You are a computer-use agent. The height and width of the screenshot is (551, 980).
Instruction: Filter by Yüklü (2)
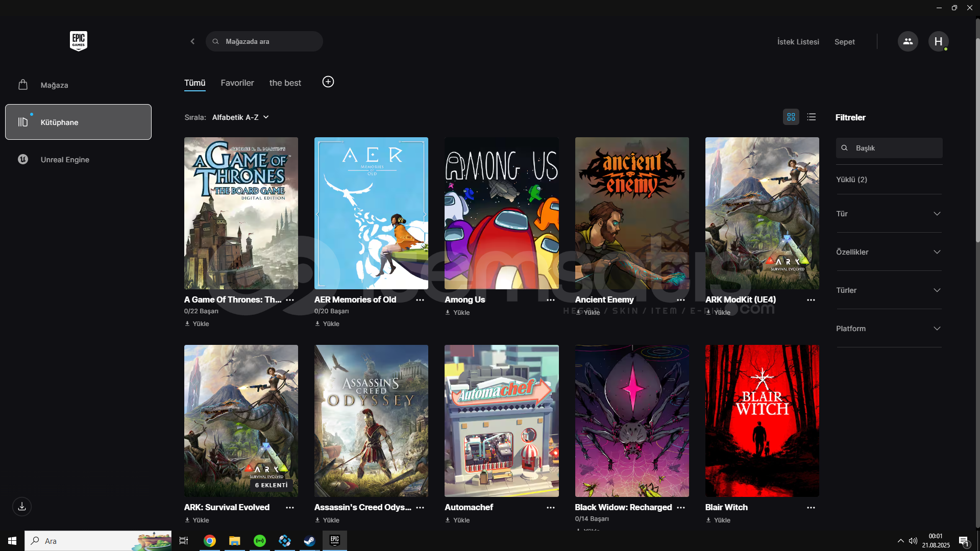[x=851, y=180]
